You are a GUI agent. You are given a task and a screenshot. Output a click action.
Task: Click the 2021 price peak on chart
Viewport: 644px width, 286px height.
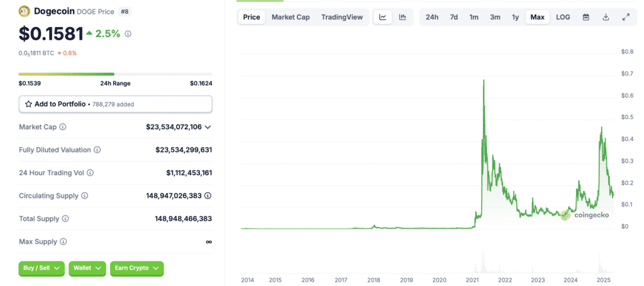click(484, 80)
